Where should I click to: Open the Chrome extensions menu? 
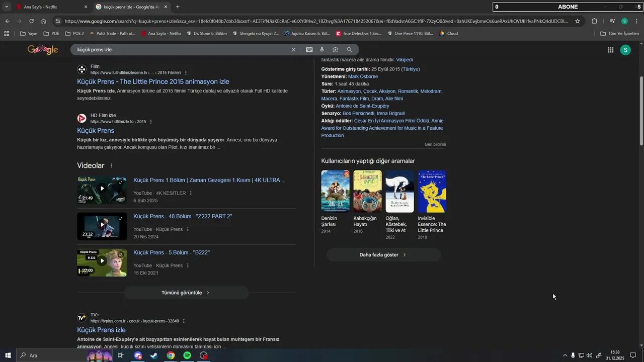[x=594, y=21]
